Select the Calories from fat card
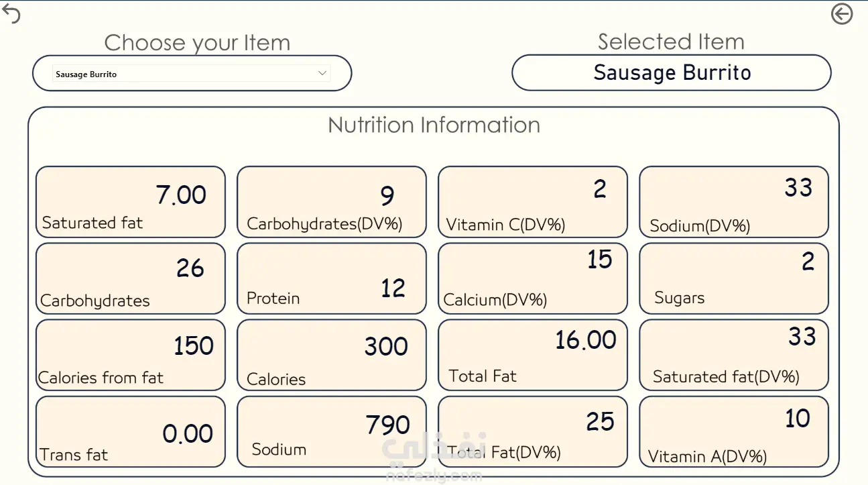Screen dimensions: 868x485 (x=131, y=355)
